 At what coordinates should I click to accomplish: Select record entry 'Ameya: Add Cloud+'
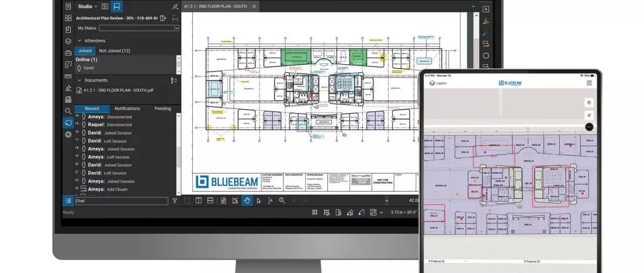[104, 190]
